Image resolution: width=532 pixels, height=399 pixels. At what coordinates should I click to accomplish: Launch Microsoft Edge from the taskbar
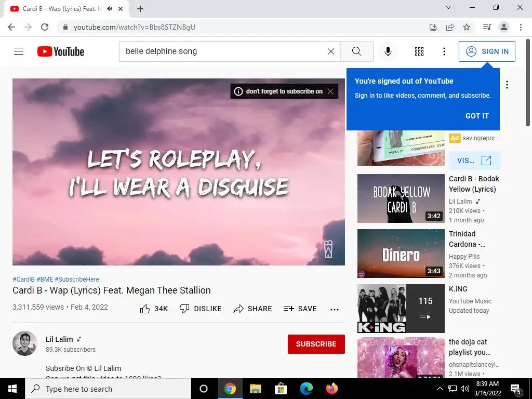(307, 389)
